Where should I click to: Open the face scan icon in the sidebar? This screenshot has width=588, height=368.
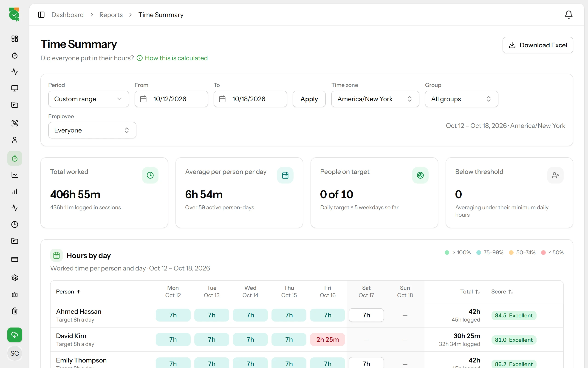[14, 123]
